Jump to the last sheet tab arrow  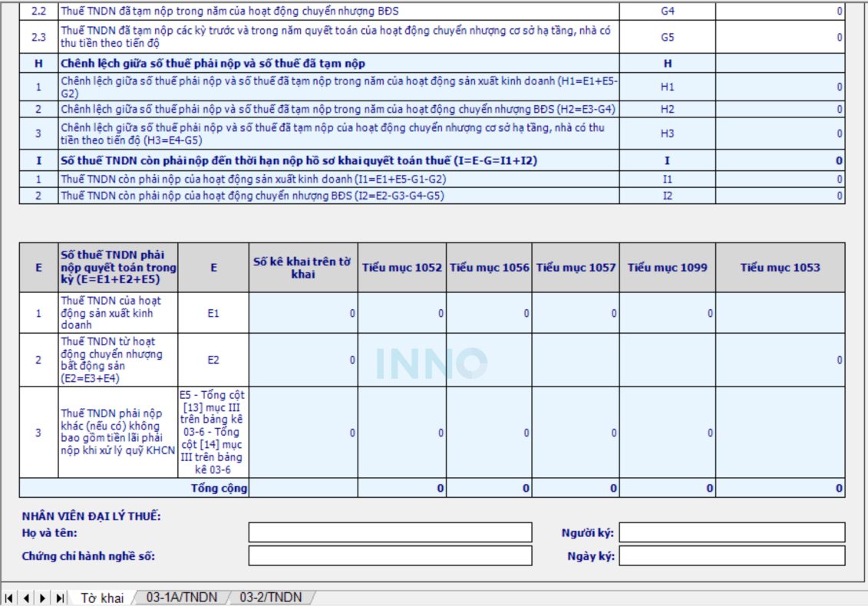coord(59,598)
